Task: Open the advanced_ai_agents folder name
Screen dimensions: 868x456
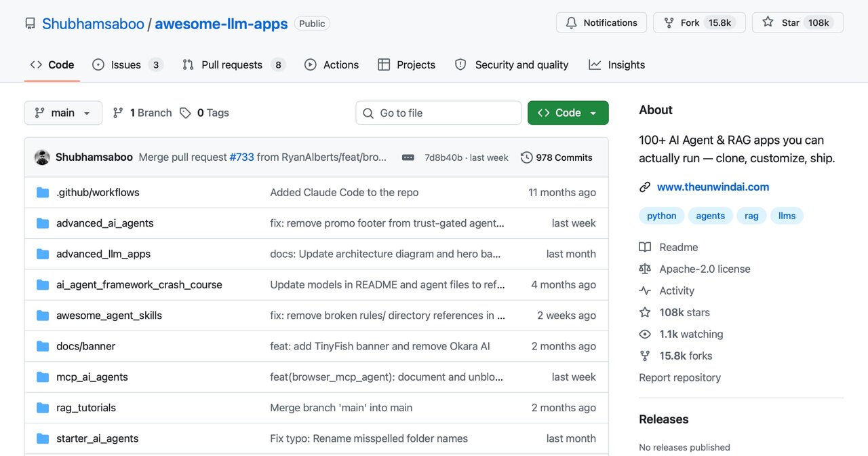Action: pos(105,223)
